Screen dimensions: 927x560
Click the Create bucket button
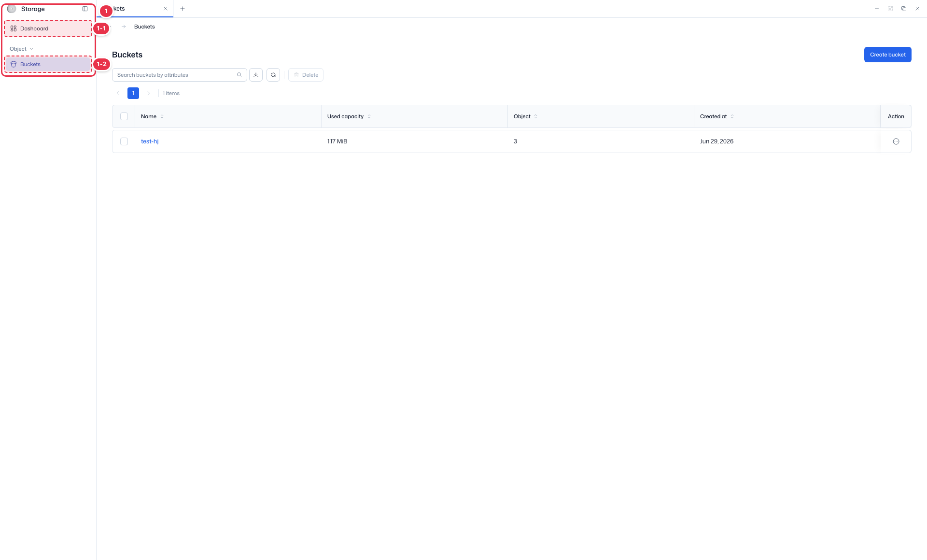tap(887, 55)
